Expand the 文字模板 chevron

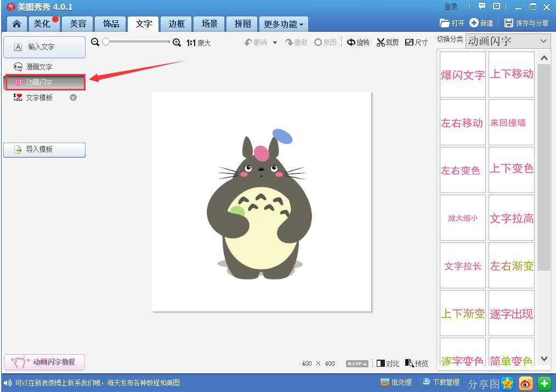[x=73, y=98]
